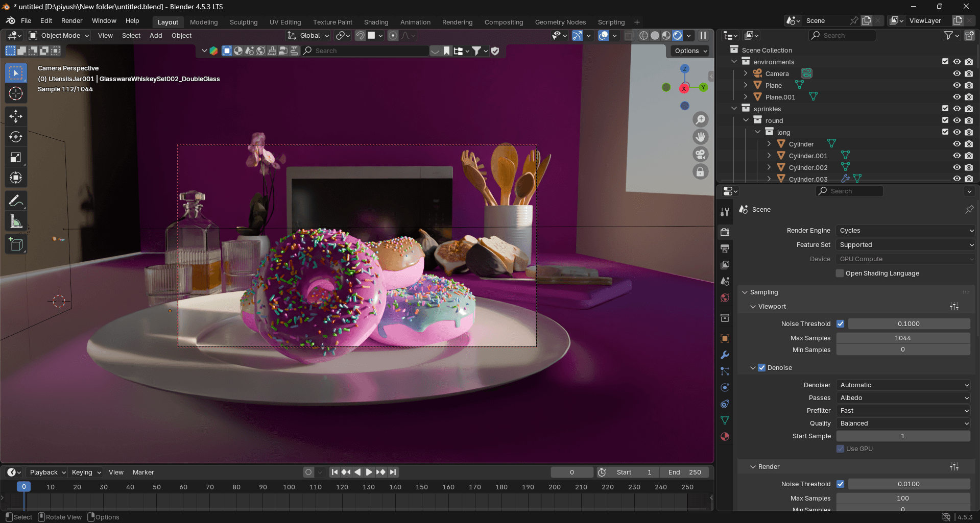Open the timeline Marker menu
Viewport: 980px width, 523px height.
coord(143,472)
